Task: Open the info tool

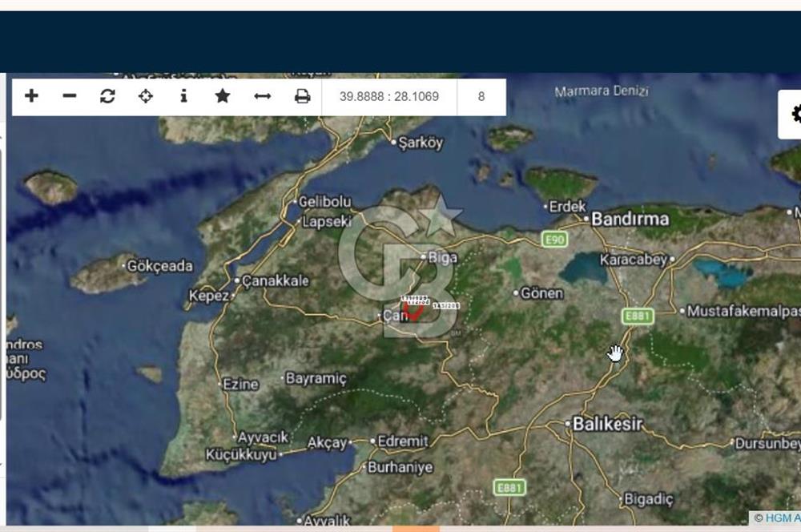Action: click(184, 96)
